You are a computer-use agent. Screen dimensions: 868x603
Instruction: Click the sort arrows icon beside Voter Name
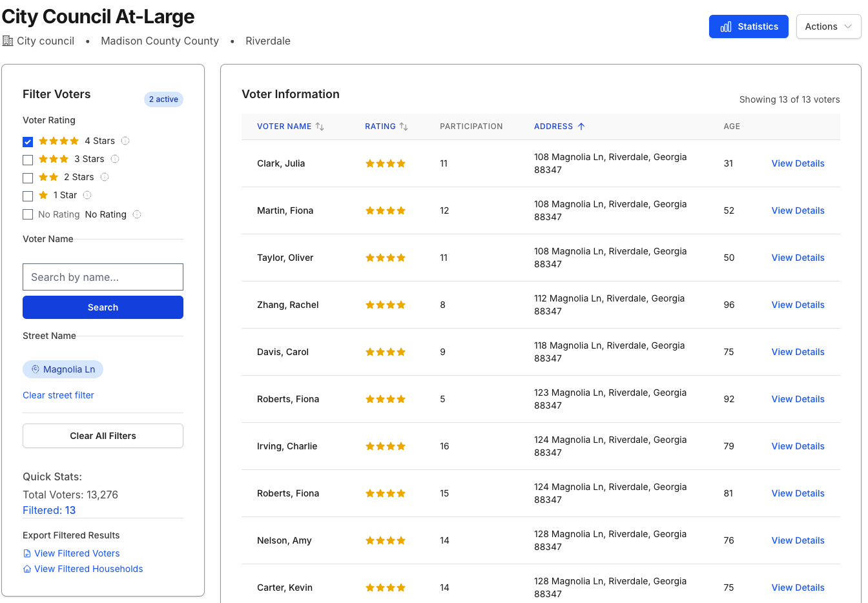(320, 127)
